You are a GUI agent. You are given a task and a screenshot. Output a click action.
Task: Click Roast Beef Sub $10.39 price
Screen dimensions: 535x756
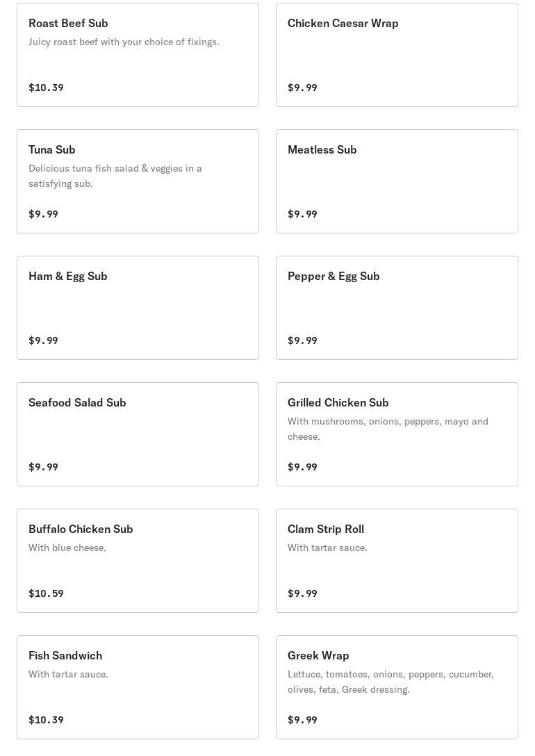pos(46,88)
